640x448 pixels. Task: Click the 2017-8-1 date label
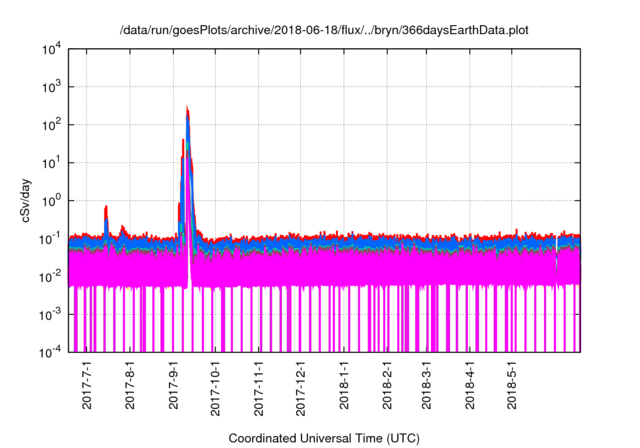130,385
